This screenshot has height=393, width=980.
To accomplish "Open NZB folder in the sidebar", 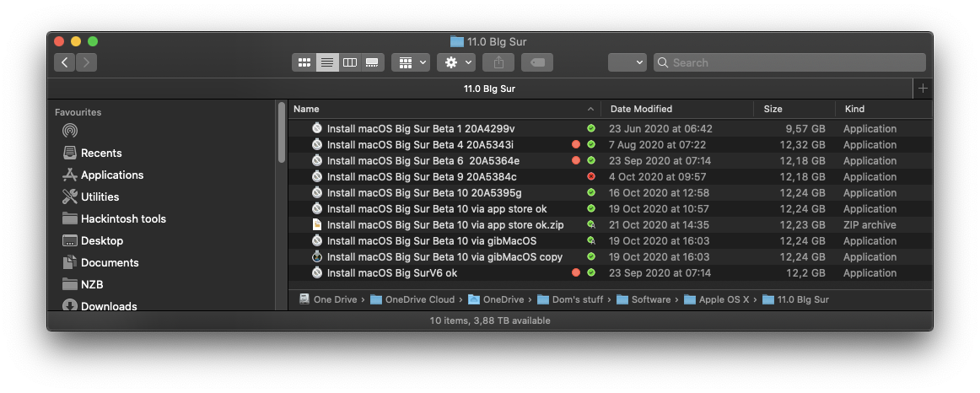I will coord(83,284).
